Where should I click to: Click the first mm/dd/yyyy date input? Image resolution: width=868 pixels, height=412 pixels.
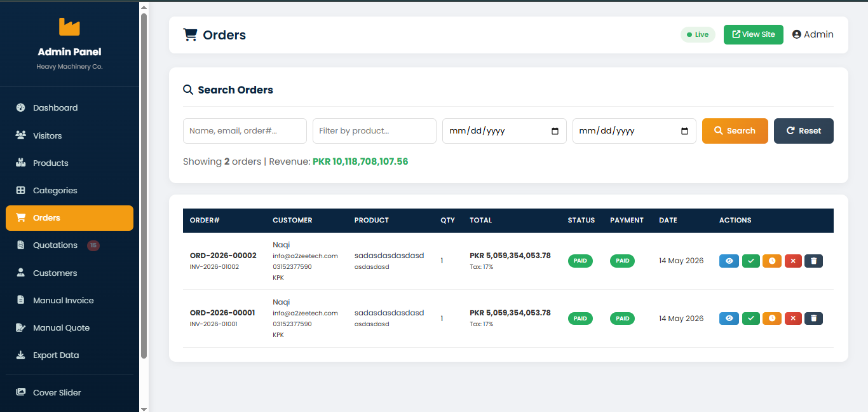pyautogui.click(x=504, y=131)
